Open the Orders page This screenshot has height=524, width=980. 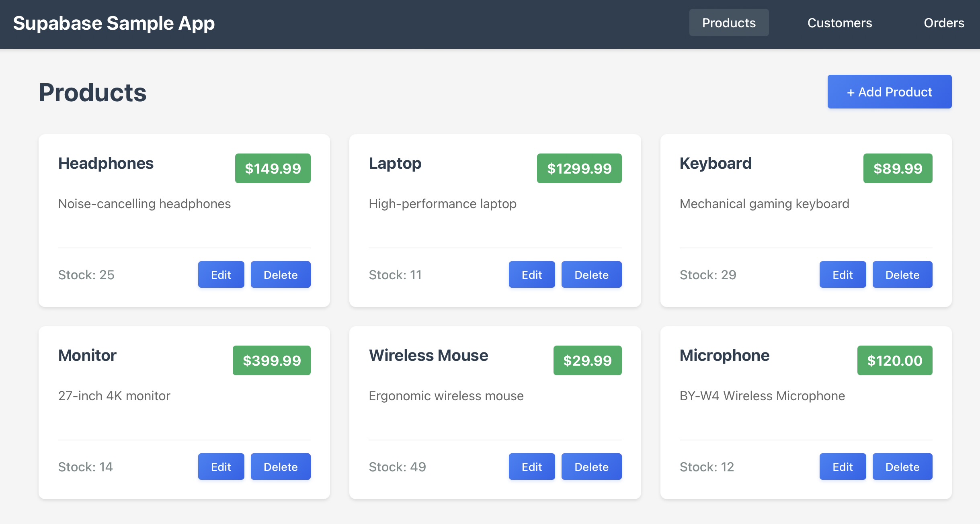pyautogui.click(x=943, y=23)
